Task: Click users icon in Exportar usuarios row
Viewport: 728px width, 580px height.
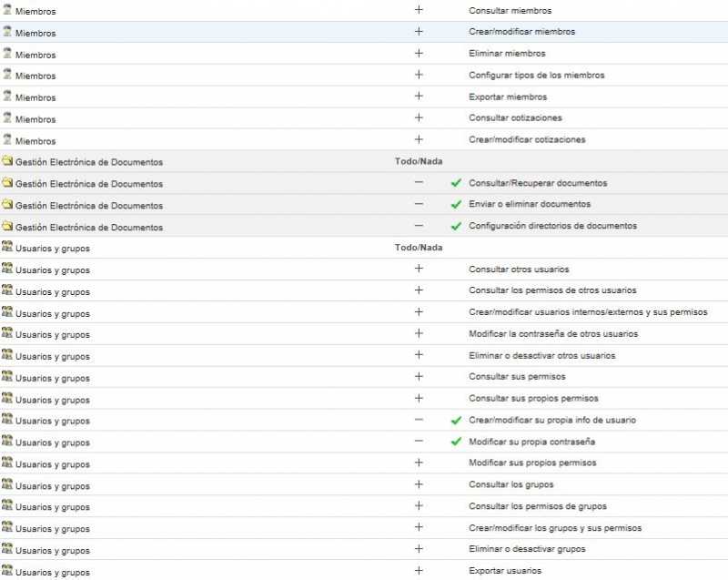Action: click(x=7, y=571)
